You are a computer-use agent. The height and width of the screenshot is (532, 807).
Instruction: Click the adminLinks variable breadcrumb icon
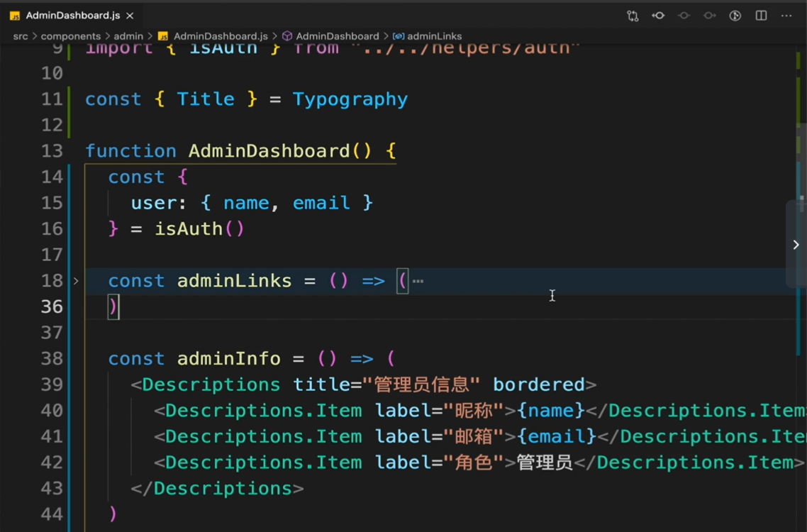point(399,36)
